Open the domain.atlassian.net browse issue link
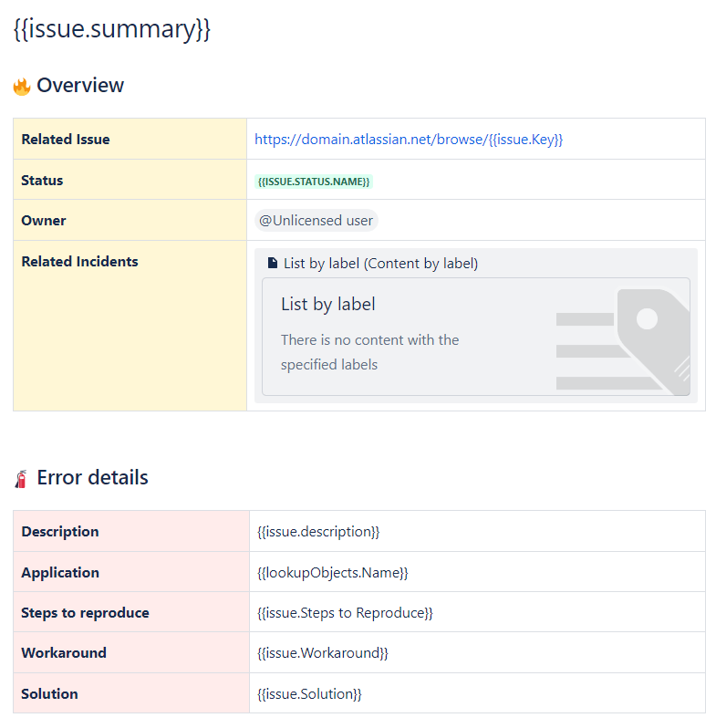This screenshot has height=728, width=716. [x=409, y=140]
